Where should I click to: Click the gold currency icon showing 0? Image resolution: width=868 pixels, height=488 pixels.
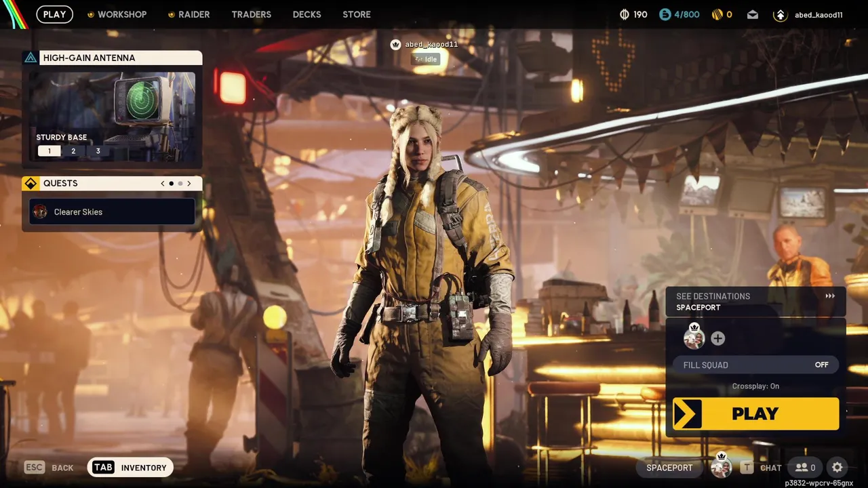(x=716, y=14)
